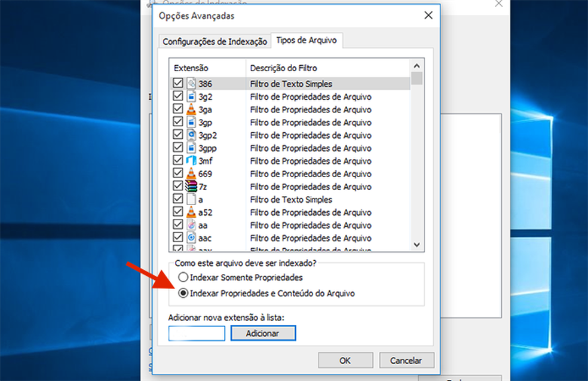
Task: Click the scrollbar up arrow in the extension list
Action: (418, 67)
